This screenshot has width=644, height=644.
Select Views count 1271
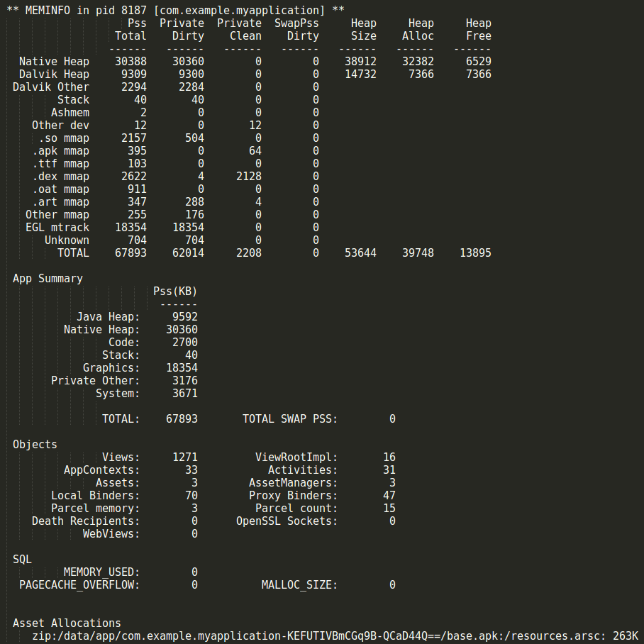tap(185, 457)
